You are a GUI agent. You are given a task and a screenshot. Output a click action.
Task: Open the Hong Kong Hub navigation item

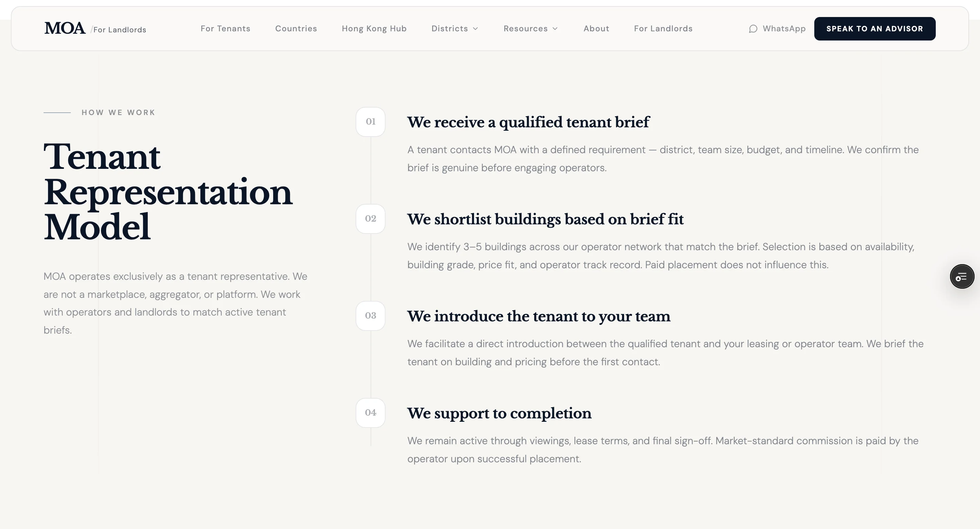click(x=374, y=29)
